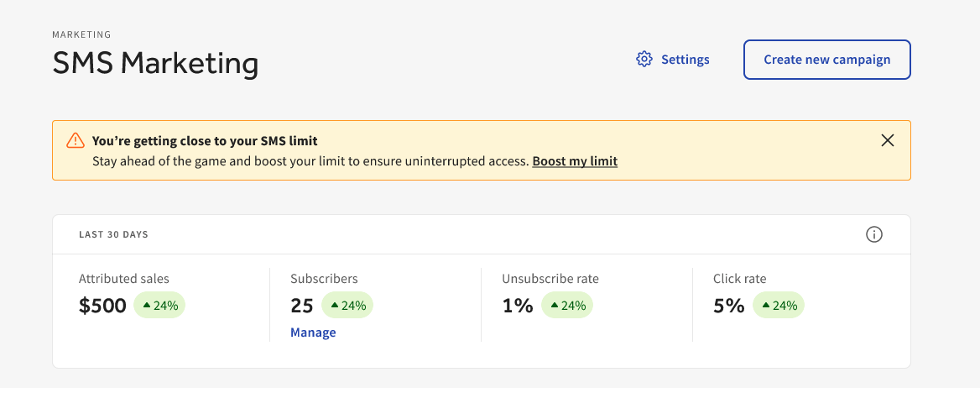Click the LAST 30 DAYS header label
Viewport: 980px width, 393px height.
point(113,234)
